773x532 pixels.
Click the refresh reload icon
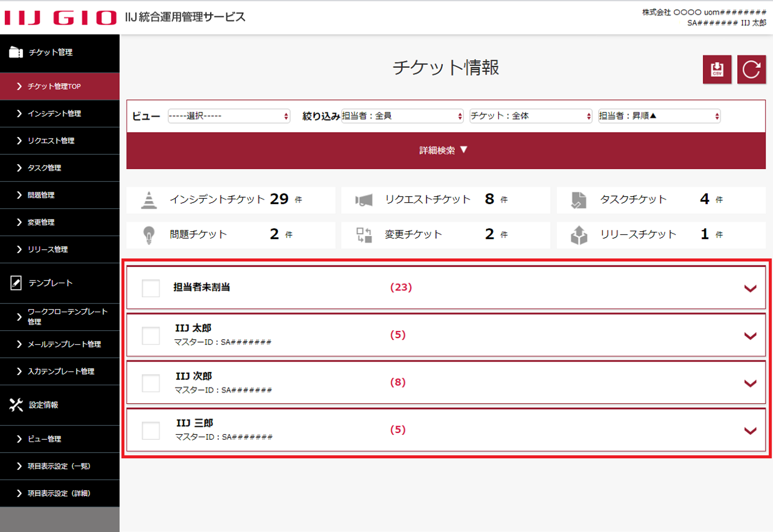tap(751, 69)
